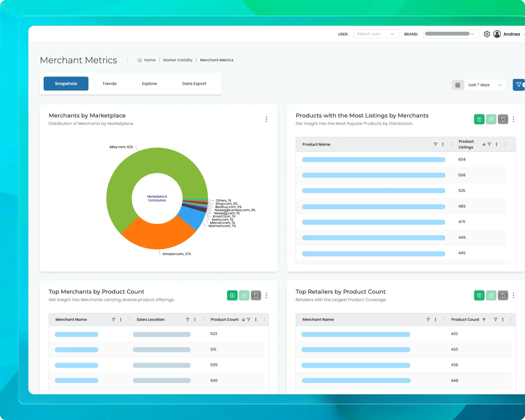Switch to the Trends tab
The width and height of the screenshot is (525, 420).
click(109, 83)
